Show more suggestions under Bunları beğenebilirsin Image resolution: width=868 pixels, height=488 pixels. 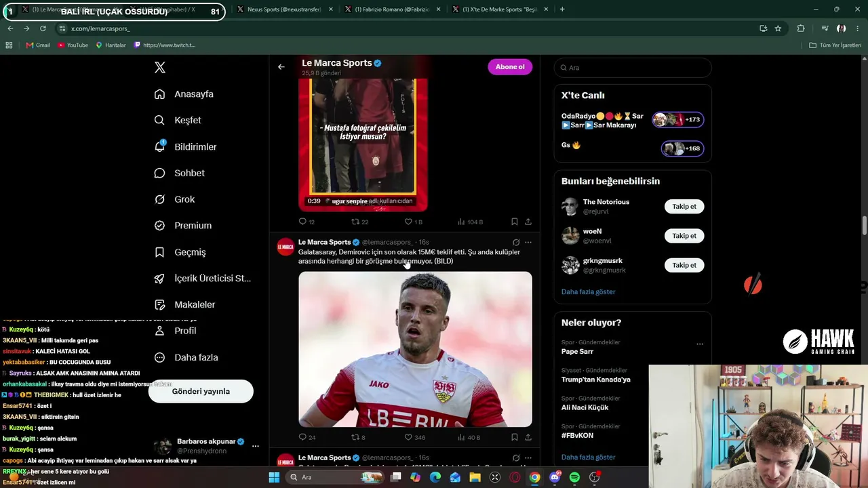[588, 291]
